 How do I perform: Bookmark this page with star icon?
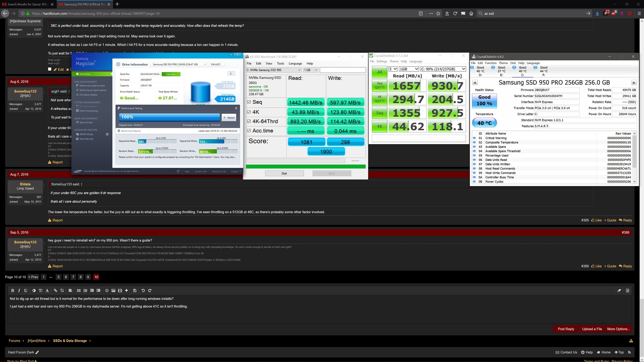[x=438, y=14]
